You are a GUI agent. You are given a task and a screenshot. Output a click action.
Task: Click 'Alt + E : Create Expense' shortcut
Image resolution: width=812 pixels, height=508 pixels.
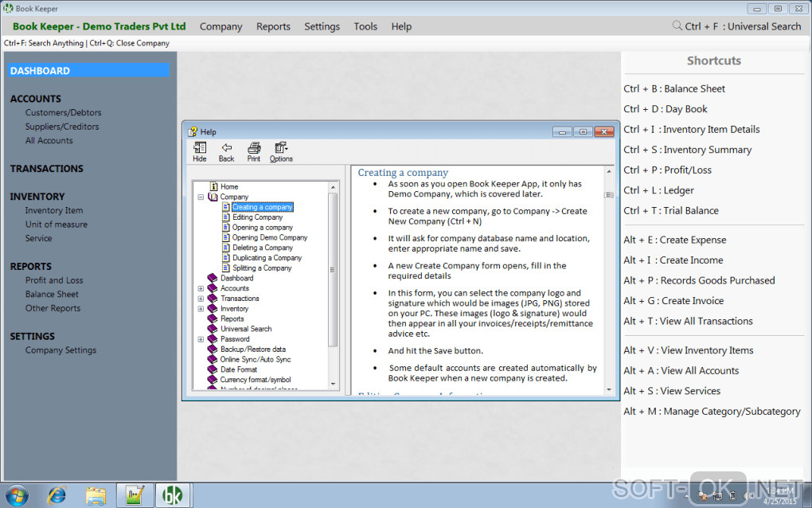pyautogui.click(x=675, y=240)
